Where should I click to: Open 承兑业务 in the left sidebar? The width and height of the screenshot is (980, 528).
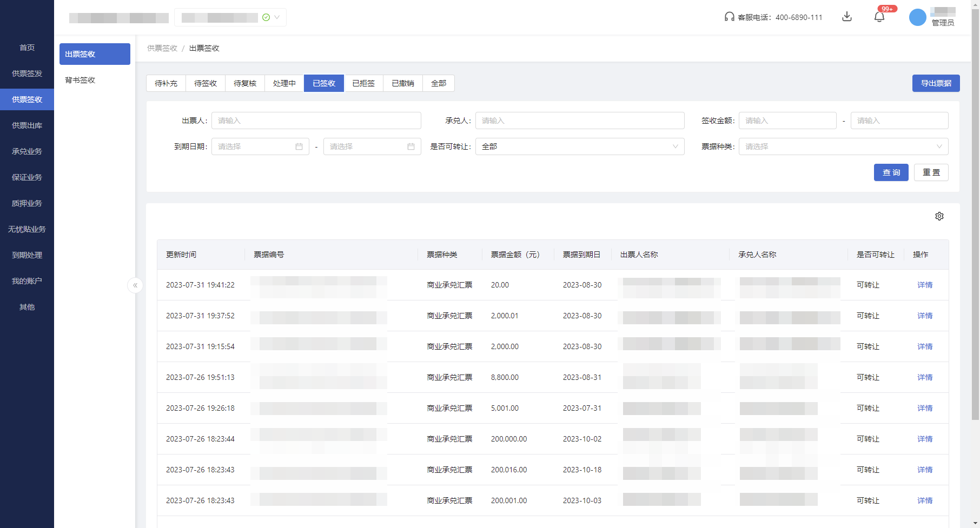[x=27, y=151]
